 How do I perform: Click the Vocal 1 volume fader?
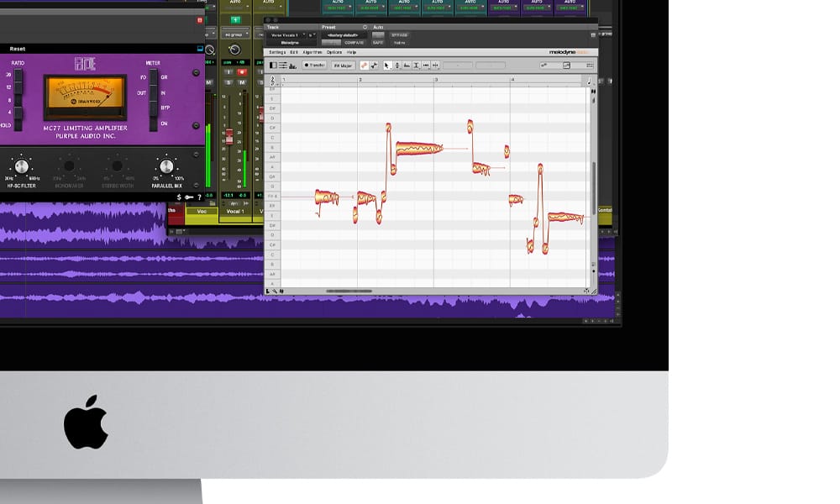coord(229,136)
